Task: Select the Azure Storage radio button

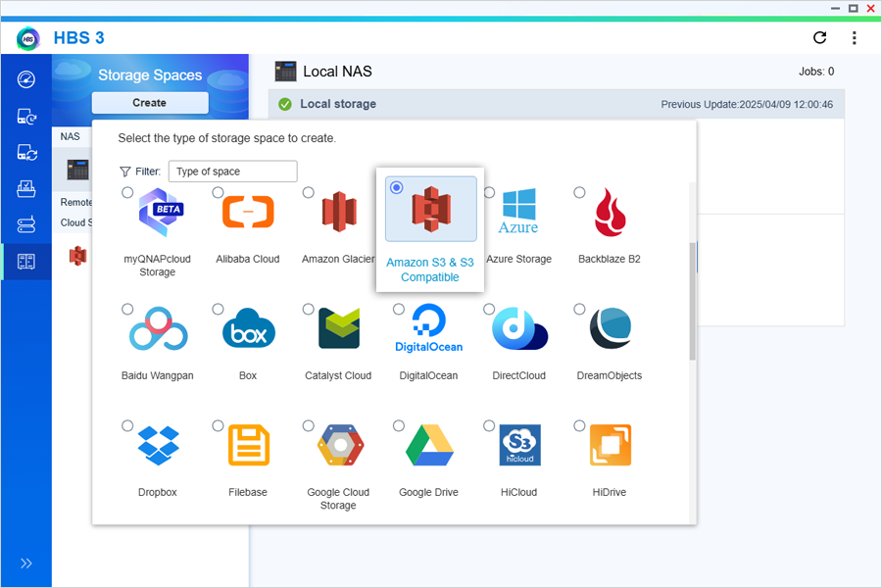Action: tap(489, 192)
